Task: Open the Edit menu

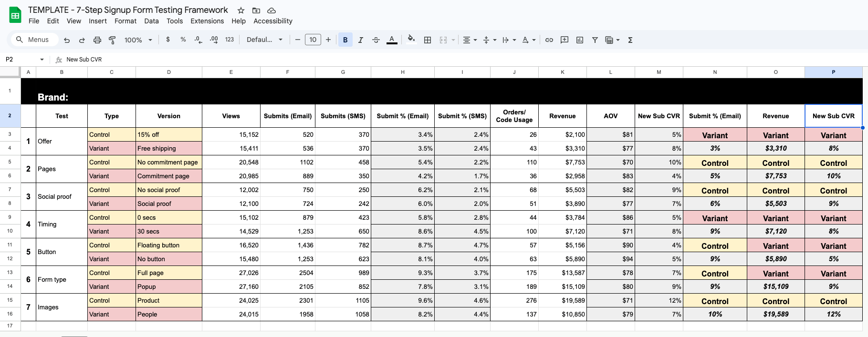Action: coord(53,21)
